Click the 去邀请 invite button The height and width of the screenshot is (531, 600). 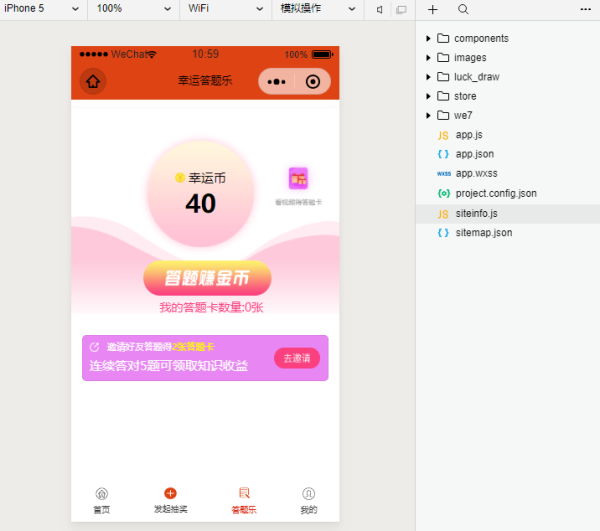point(297,358)
